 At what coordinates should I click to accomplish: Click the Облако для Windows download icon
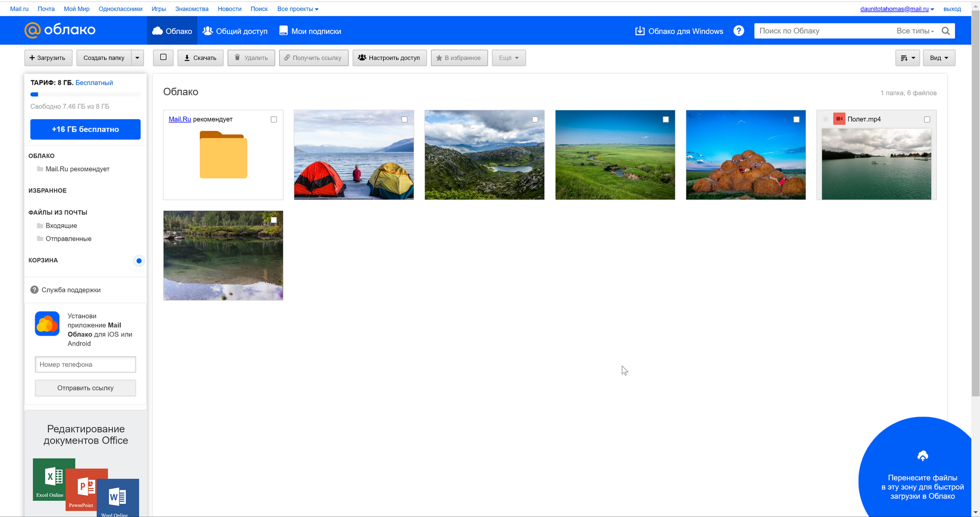[x=640, y=30]
